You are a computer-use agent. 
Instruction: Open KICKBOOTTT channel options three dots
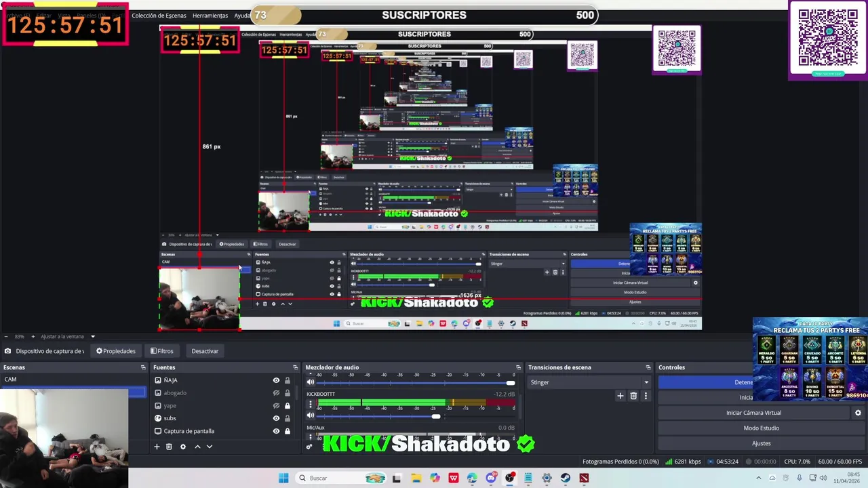(311, 405)
